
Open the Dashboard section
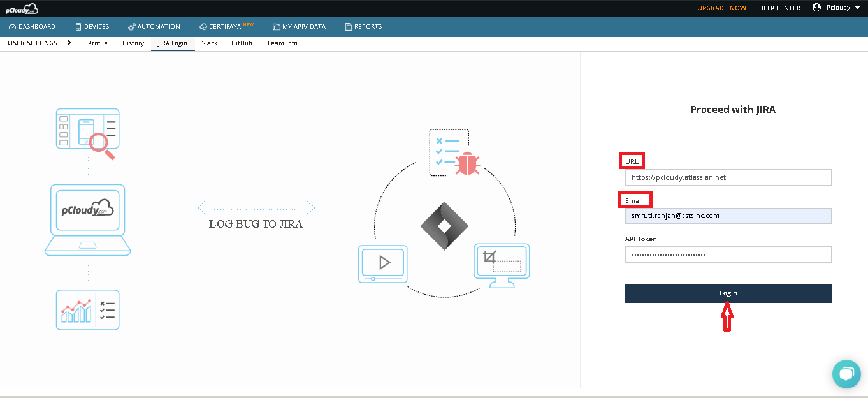32,27
